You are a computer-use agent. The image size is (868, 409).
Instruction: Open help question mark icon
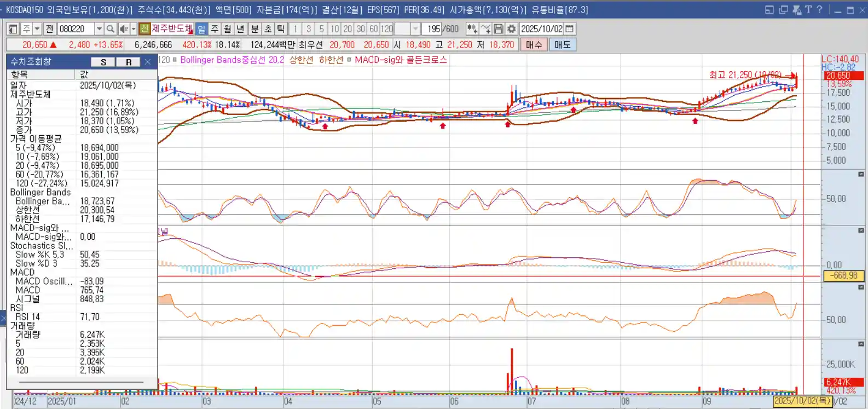pos(819,9)
